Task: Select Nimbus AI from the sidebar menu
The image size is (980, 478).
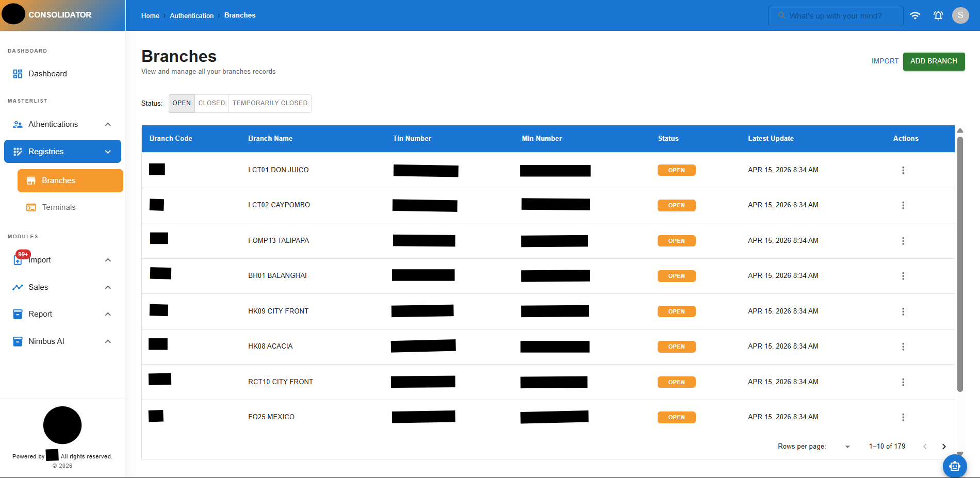Action: pos(46,341)
